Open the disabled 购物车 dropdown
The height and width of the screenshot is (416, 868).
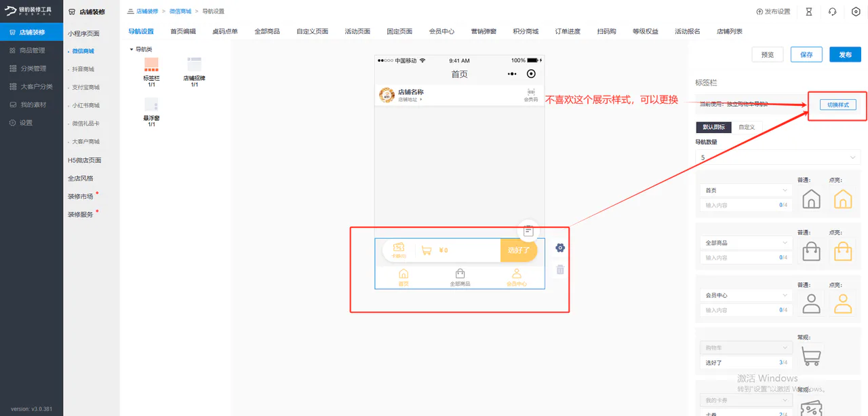pyautogui.click(x=746, y=347)
